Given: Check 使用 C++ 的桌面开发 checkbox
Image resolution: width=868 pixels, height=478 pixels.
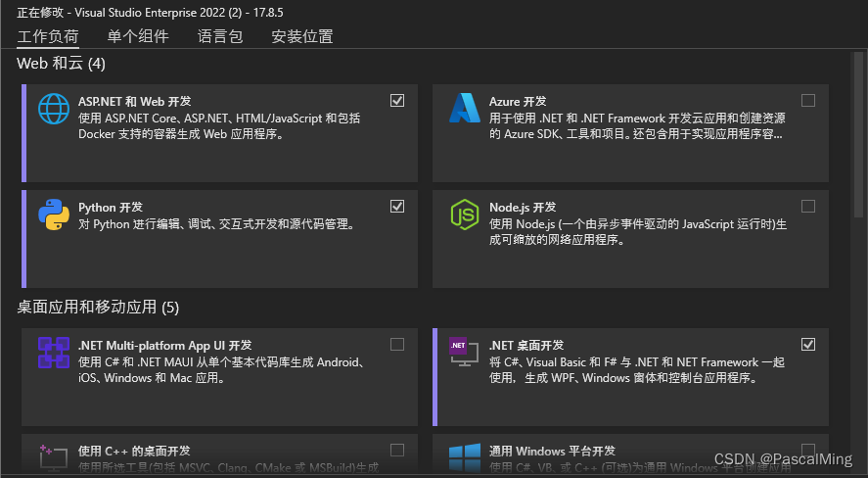Looking at the screenshot, I should 397,450.
